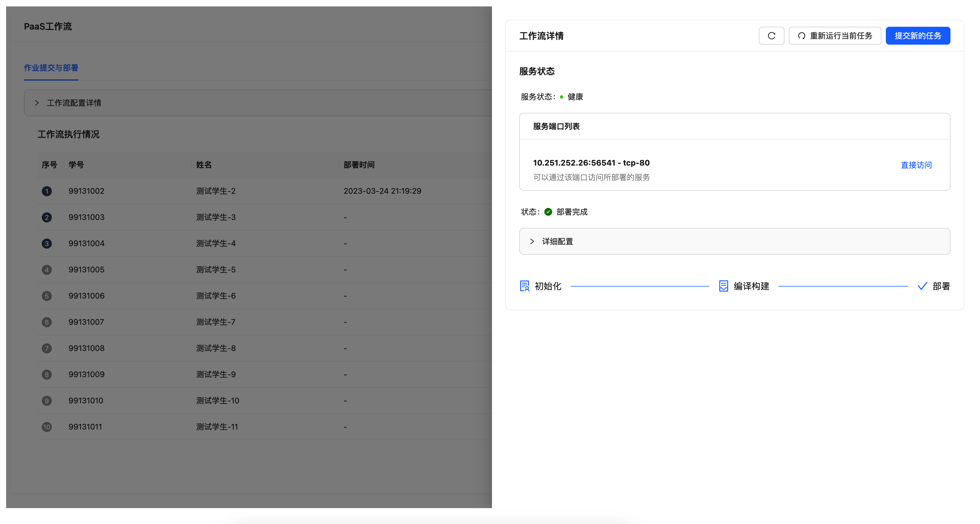The image size is (980, 524).
Task: Click the compile-build step icon
Action: [723, 286]
